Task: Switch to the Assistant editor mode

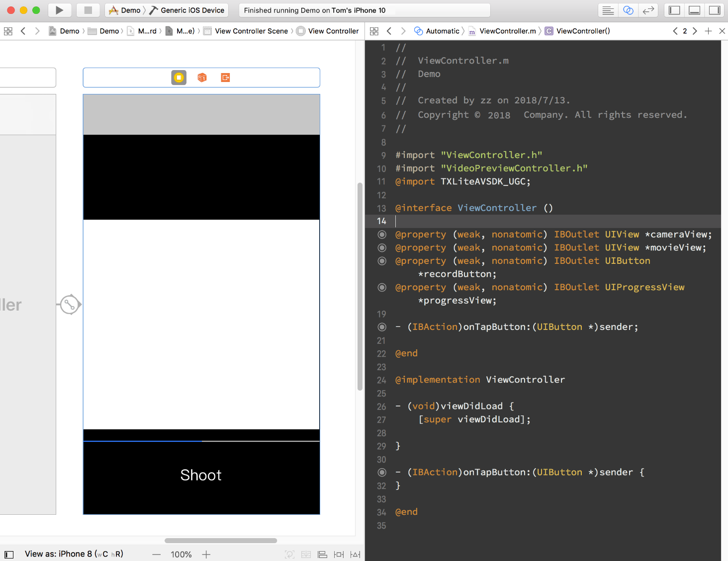Action: coord(628,10)
